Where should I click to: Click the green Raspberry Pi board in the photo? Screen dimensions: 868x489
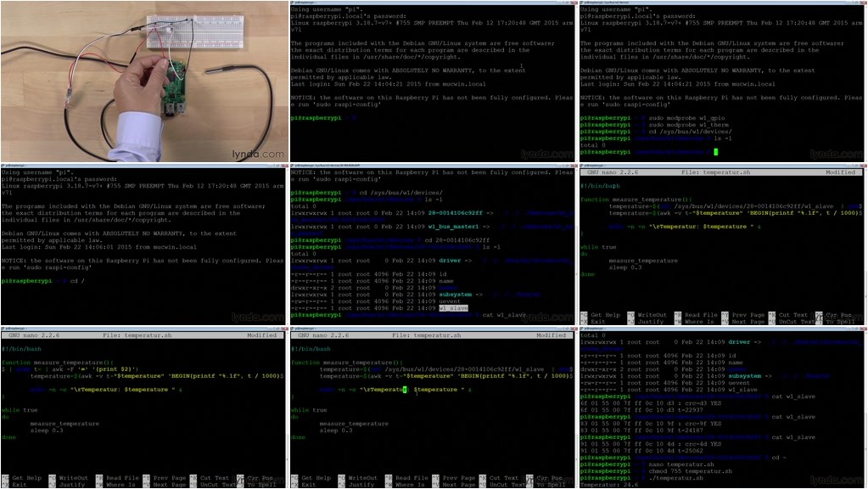(175, 88)
